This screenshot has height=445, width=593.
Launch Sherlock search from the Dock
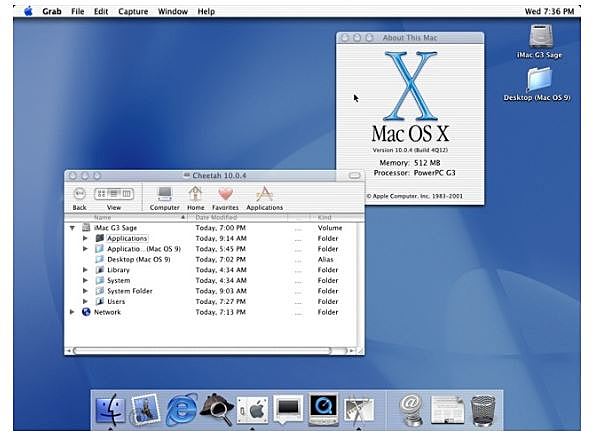217,410
